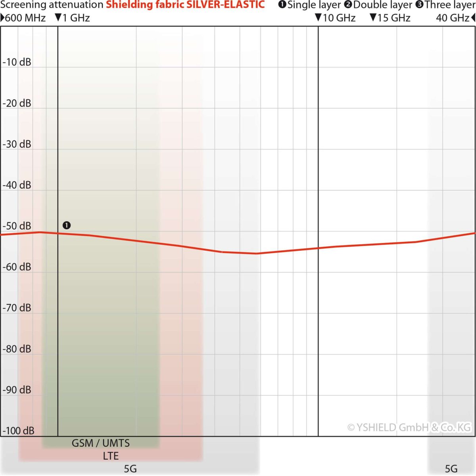The image size is (476, 476).
Task: Click the -100 dB axis label
Action: [x=18, y=431]
